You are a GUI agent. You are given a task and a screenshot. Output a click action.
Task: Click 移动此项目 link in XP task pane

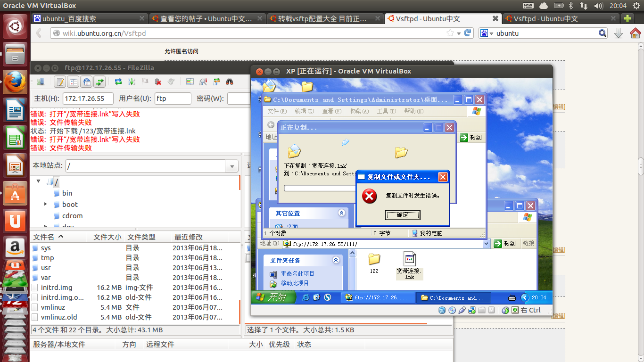point(295,283)
